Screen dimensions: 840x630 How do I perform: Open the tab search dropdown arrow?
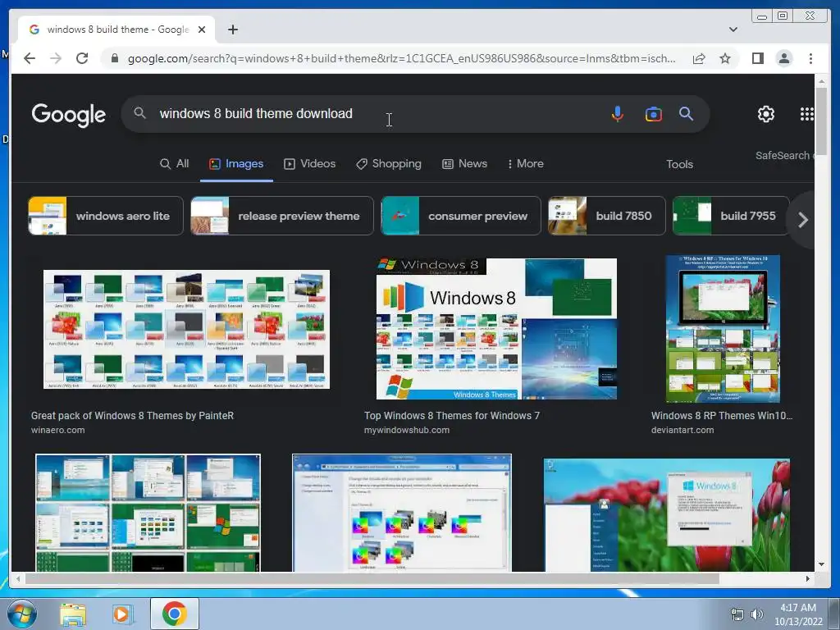point(733,30)
